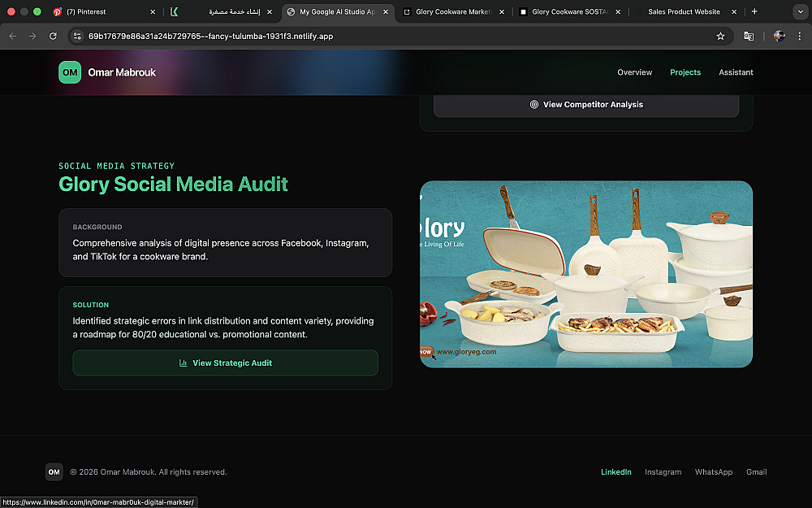Screen dimensions: 812x508
Task: Click the SOLUTION card label
Action: pos(91,305)
